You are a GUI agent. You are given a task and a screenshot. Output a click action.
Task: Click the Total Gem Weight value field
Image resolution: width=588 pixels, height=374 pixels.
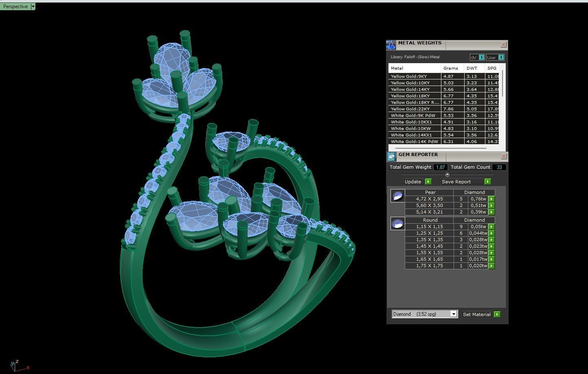440,167
